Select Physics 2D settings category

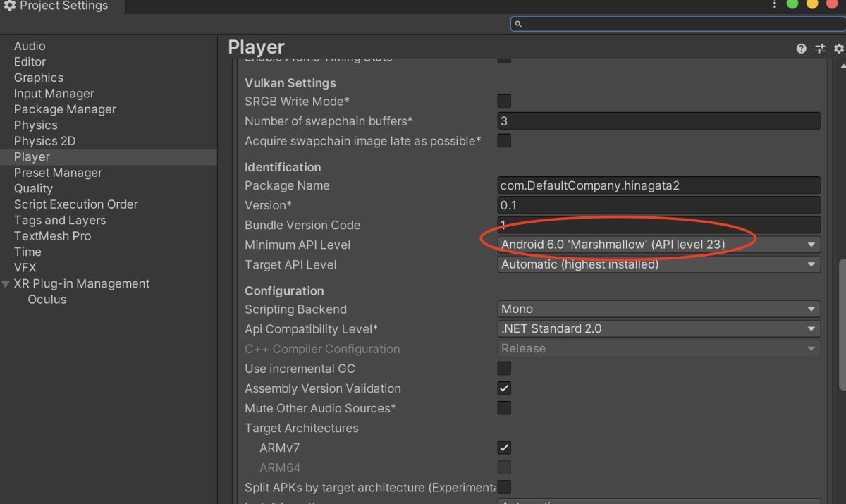click(45, 141)
